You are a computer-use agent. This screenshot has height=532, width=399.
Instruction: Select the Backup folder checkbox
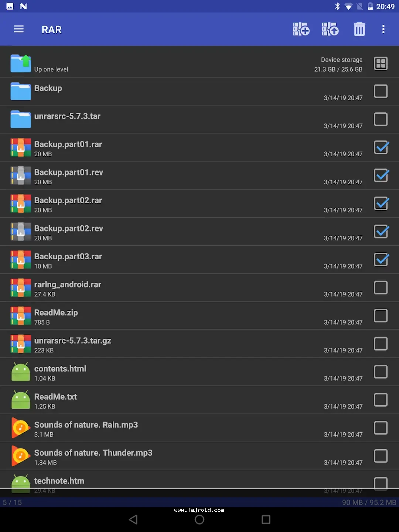381,91
